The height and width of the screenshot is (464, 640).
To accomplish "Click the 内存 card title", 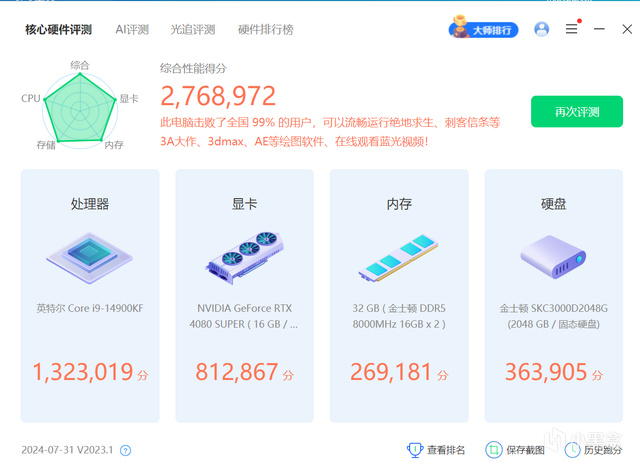I will click(399, 204).
